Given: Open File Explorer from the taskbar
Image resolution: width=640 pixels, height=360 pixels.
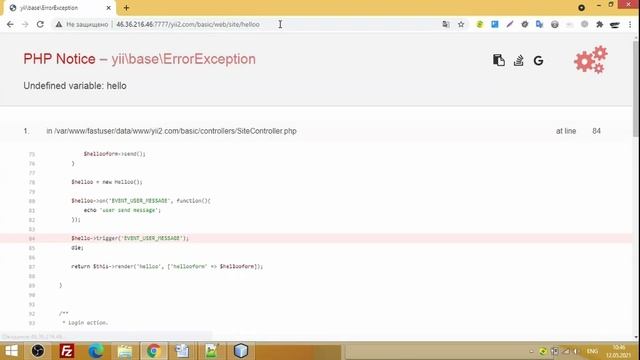Looking at the screenshot, I should (125, 351).
